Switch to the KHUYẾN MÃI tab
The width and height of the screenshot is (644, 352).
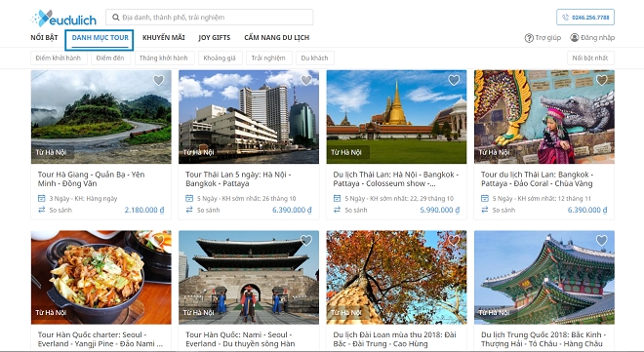(x=164, y=37)
